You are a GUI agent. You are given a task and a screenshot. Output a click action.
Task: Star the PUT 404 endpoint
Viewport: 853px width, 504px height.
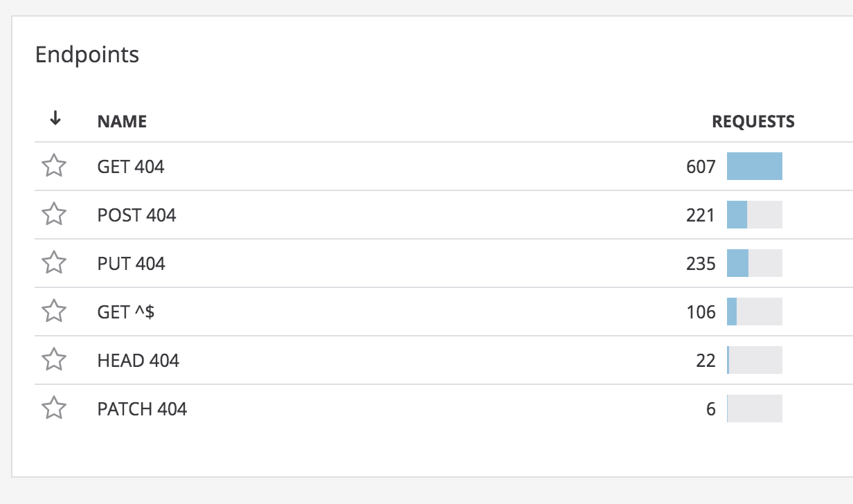pyautogui.click(x=55, y=263)
